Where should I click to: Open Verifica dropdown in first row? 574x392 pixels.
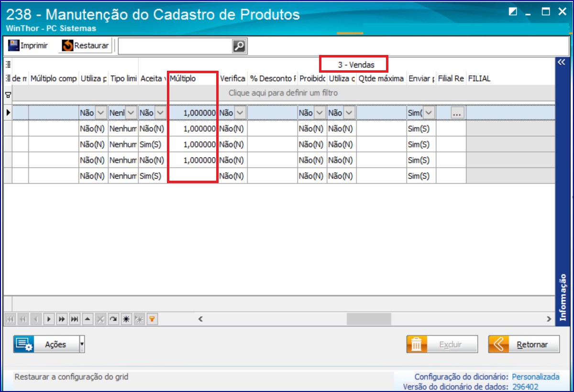(x=240, y=112)
